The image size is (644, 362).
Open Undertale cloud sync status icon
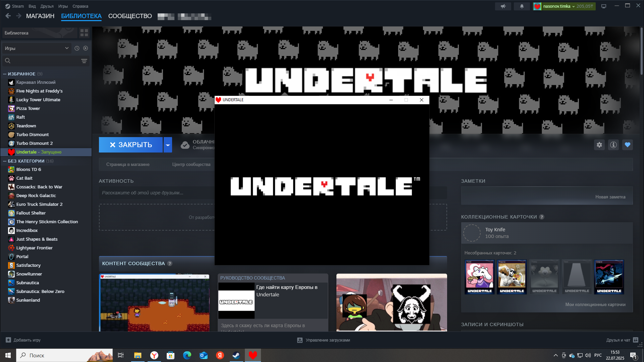pos(185,145)
